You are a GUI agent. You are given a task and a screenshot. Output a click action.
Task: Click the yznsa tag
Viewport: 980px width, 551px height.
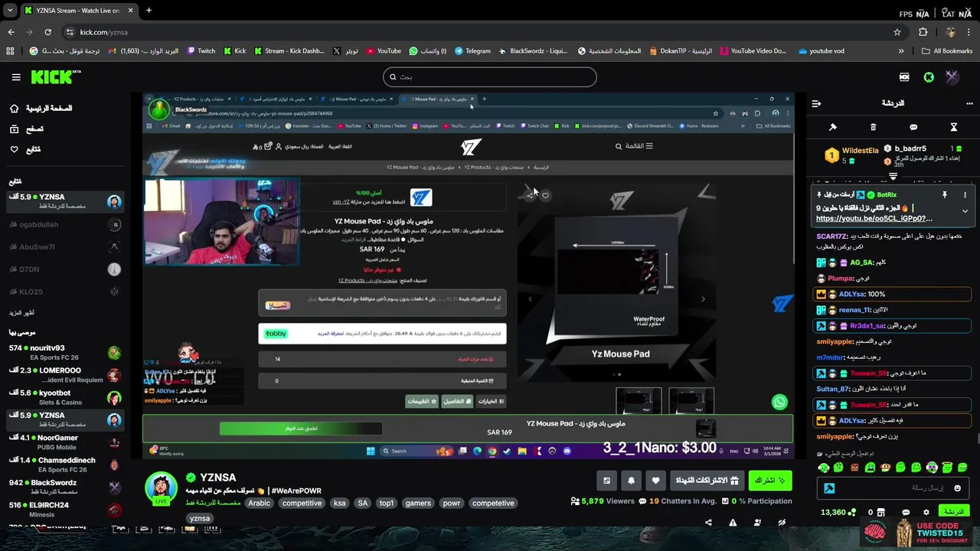pos(200,518)
